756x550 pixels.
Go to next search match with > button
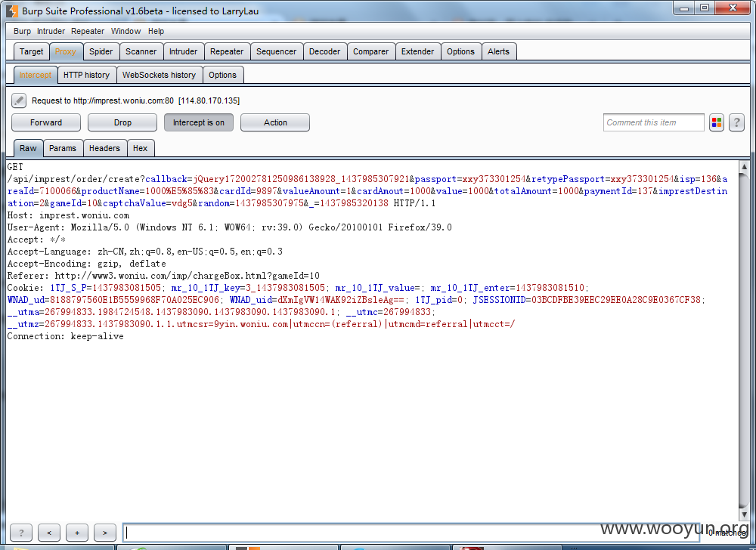105,533
